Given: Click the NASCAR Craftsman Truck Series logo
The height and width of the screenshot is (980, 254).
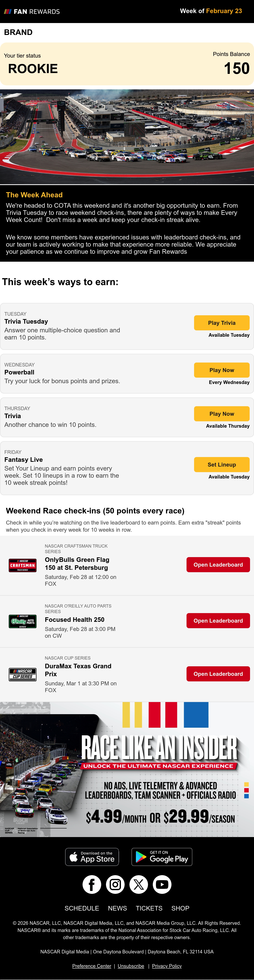Looking at the screenshot, I should point(23,565).
